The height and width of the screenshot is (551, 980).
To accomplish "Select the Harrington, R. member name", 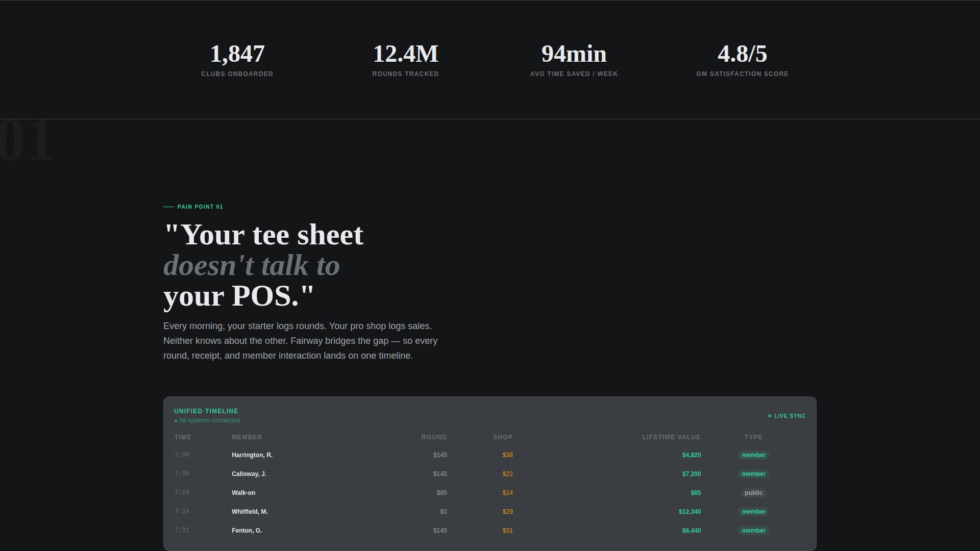I will [252, 455].
